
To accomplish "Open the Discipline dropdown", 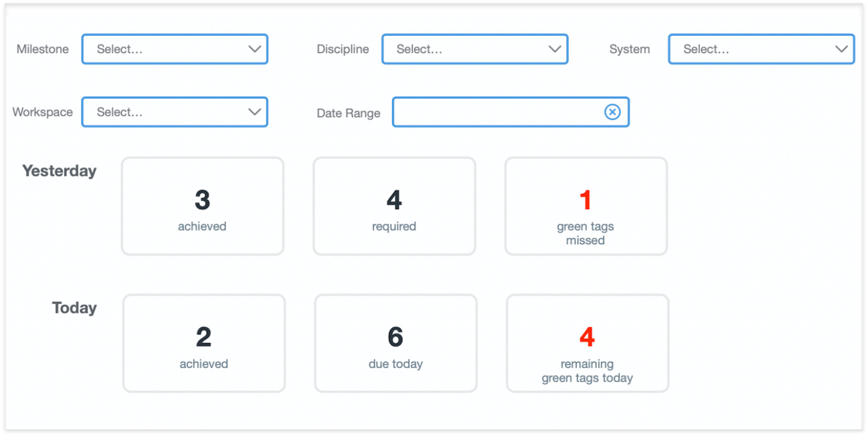I will 475,49.
